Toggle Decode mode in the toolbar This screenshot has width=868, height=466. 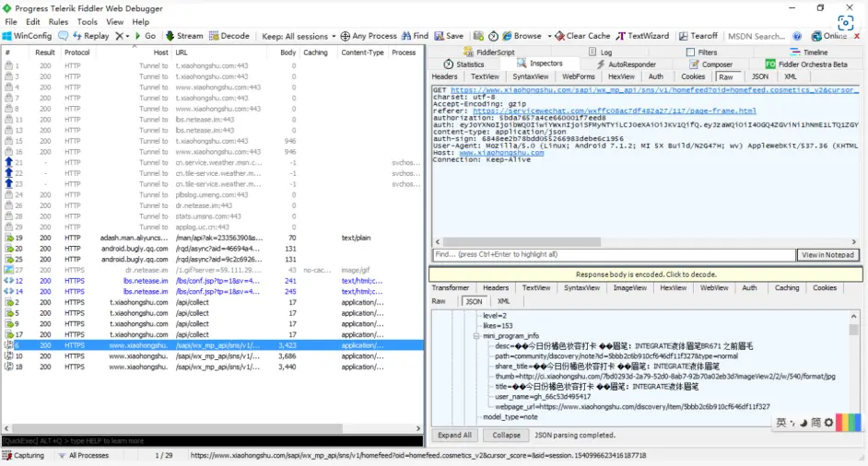click(x=229, y=36)
